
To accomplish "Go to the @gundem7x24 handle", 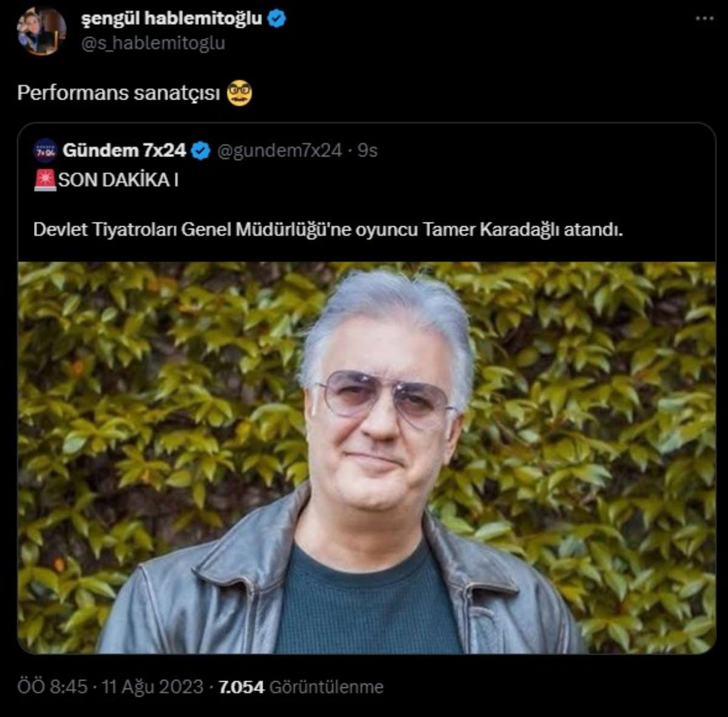I will coord(279,150).
